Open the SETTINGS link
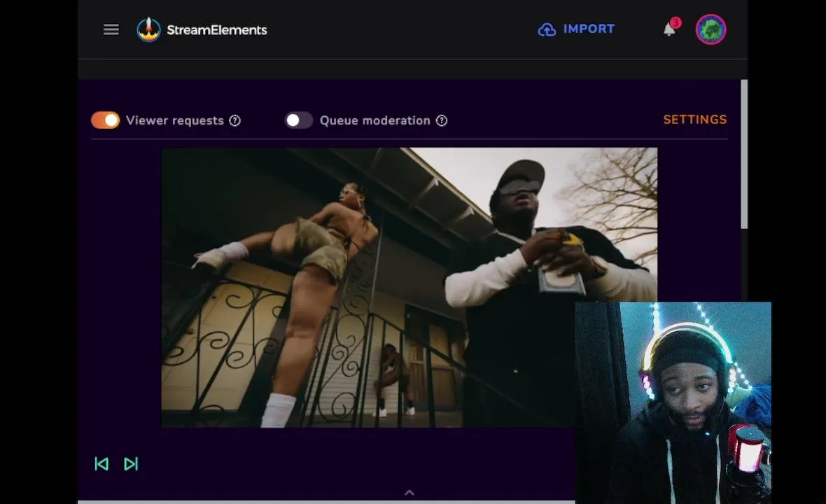This screenshot has height=504, width=826. 695,120
